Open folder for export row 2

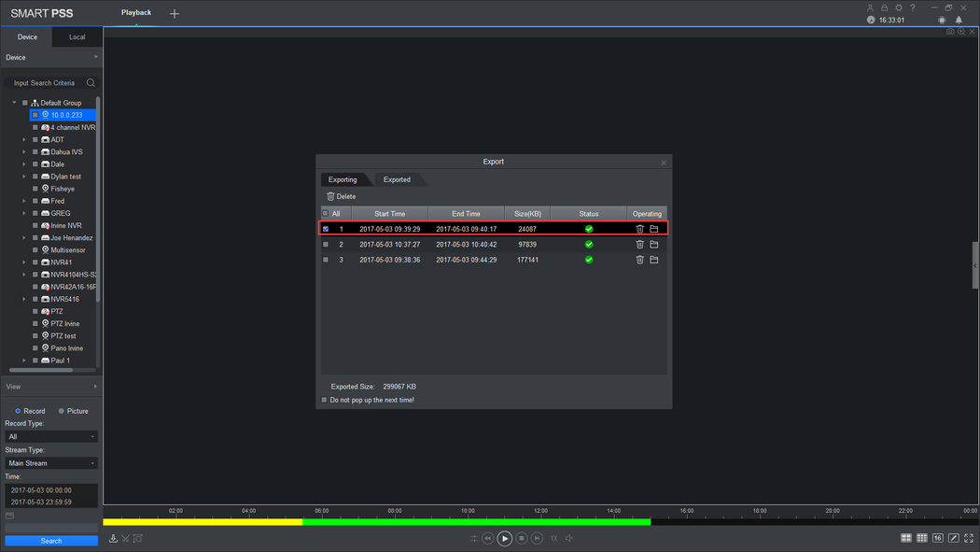(653, 245)
